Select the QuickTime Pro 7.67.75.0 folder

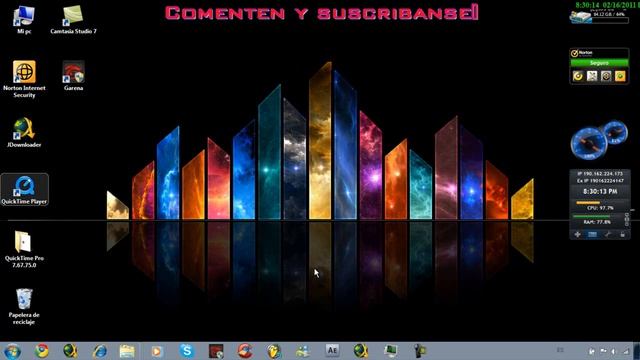24,249
